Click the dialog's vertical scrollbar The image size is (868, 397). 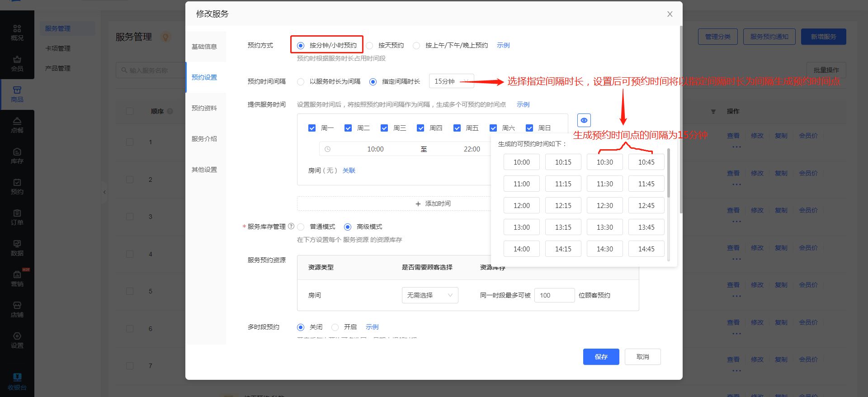coord(681,120)
